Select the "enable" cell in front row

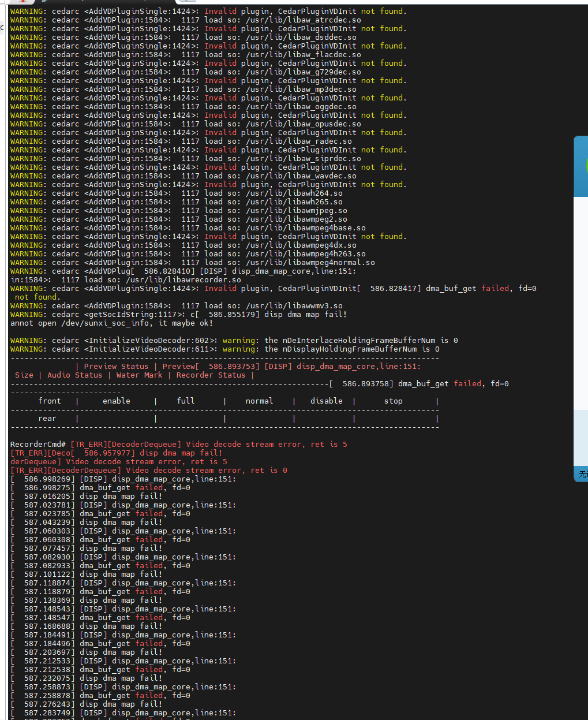point(116,401)
